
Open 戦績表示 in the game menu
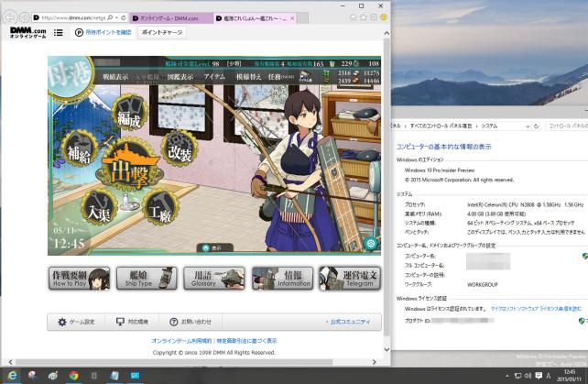click(x=115, y=77)
